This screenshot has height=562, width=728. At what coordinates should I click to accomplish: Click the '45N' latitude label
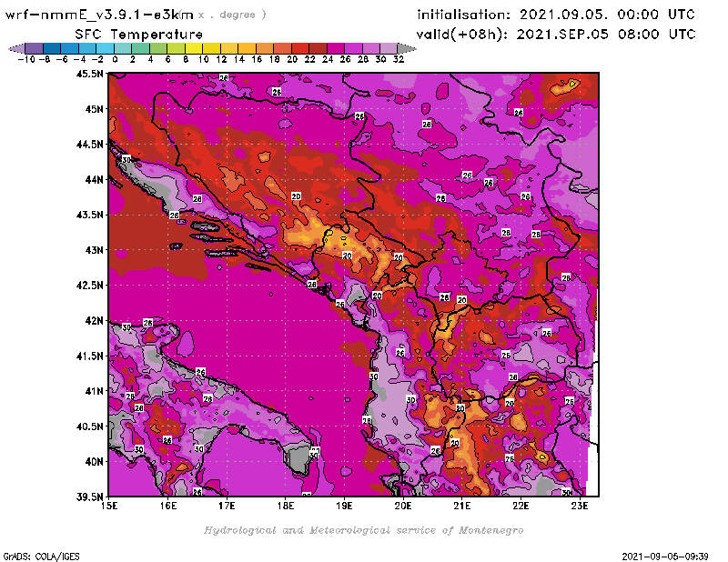click(95, 109)
